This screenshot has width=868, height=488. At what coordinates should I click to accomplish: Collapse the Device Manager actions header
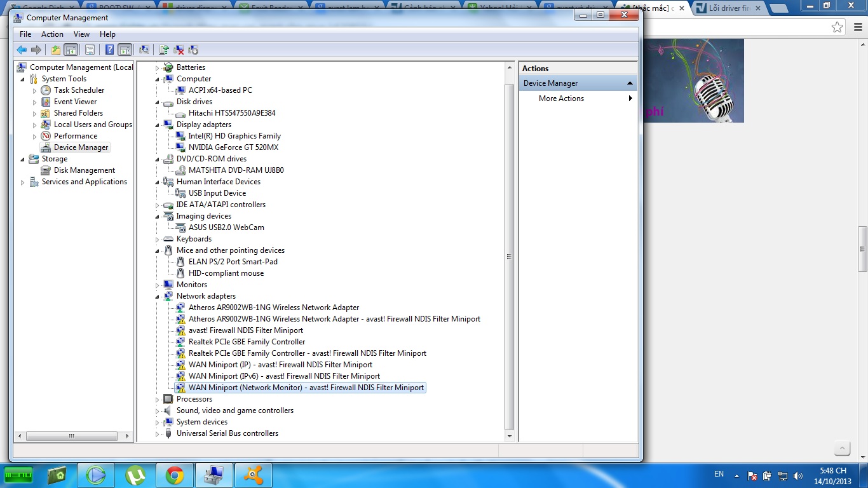click(x=630, y=83)
